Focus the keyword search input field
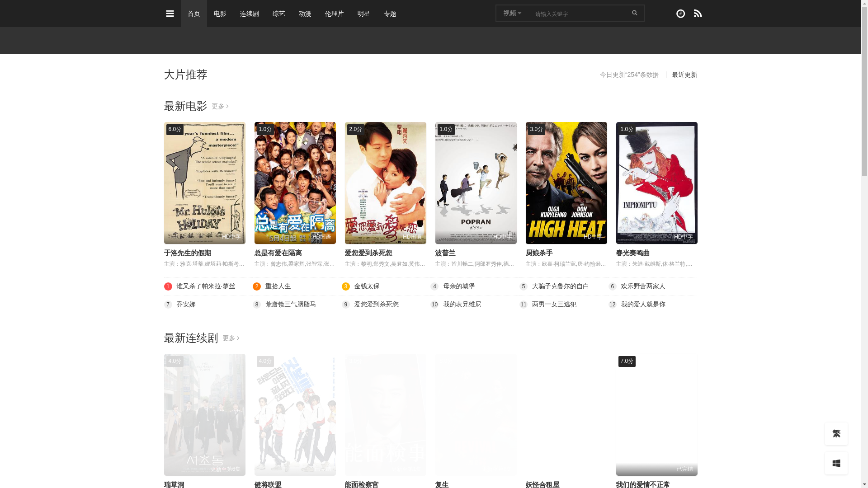The image size is (868, 488). (578, 14)
